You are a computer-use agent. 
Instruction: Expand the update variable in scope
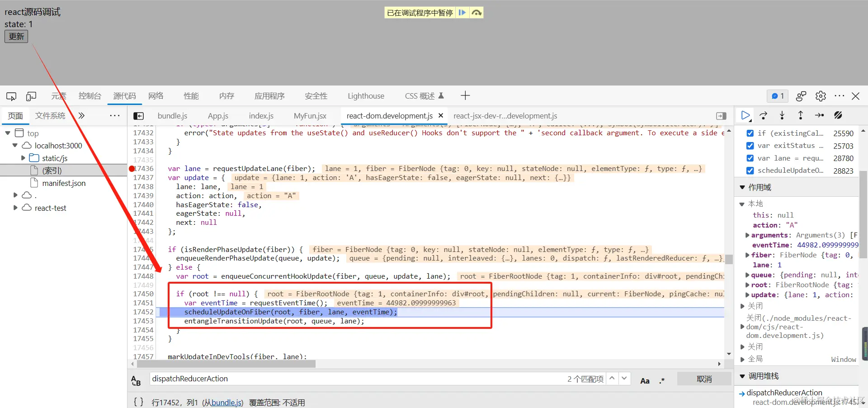tap(747, 295)
